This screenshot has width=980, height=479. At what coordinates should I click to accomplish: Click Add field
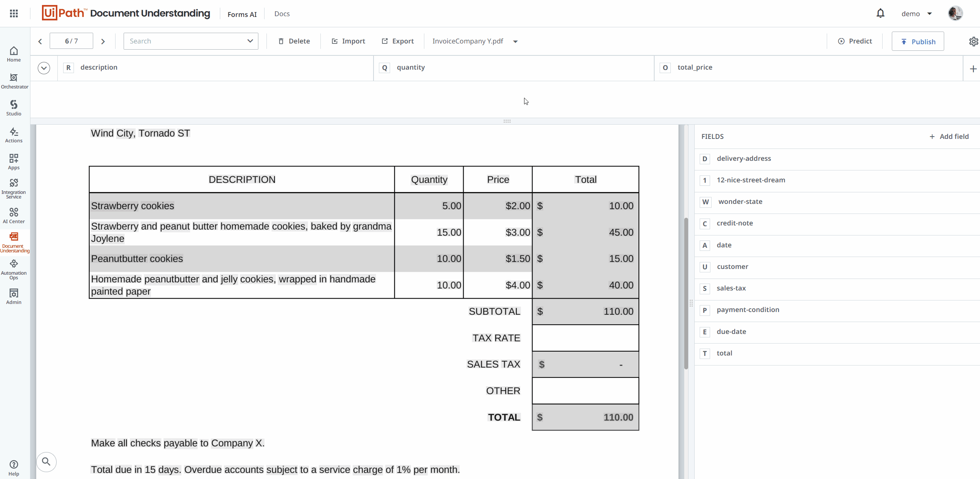coord(949,137)
